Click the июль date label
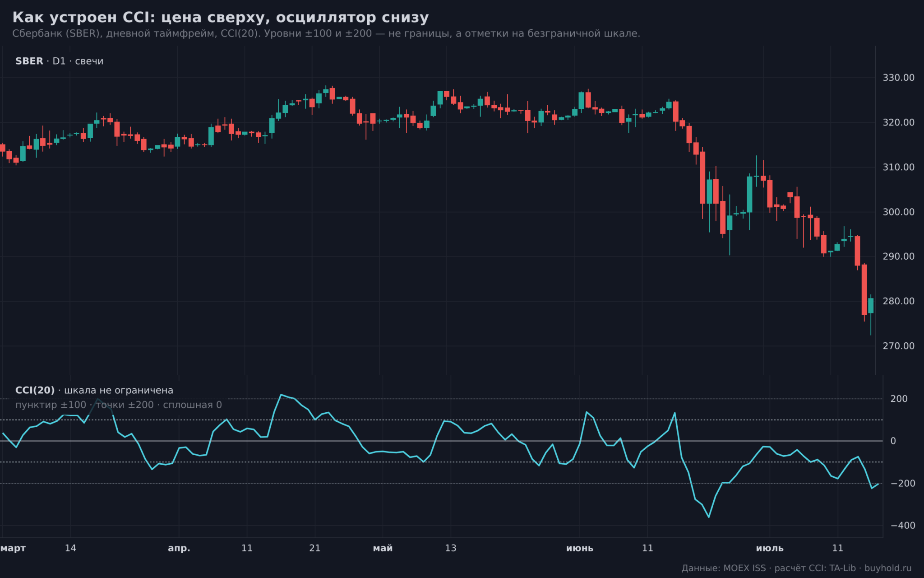Viewport: 924px width, 578px height. pos(770,548)
